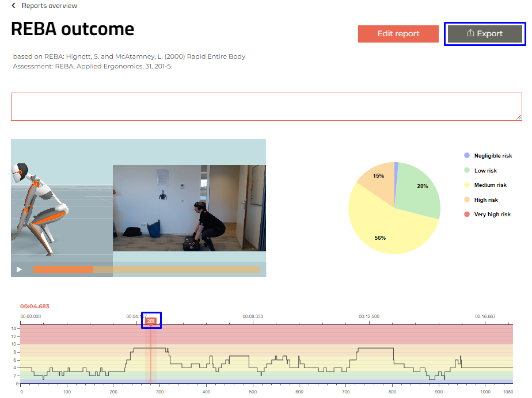Click the Export button

[485, 33]
